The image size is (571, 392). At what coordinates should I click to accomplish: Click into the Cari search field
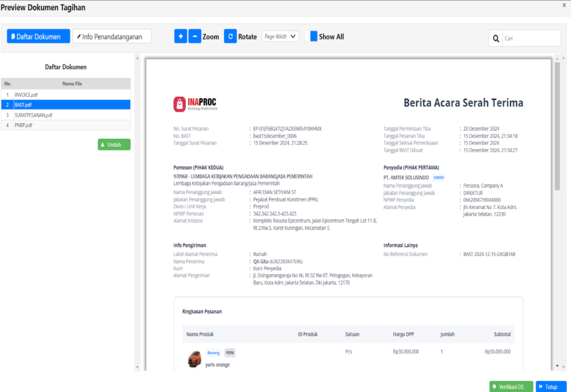[x=530, y=38]
